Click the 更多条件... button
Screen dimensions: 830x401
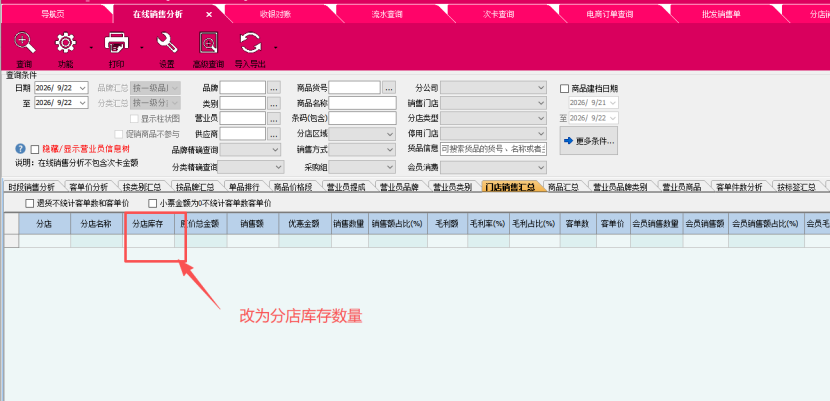pos(589,141)
